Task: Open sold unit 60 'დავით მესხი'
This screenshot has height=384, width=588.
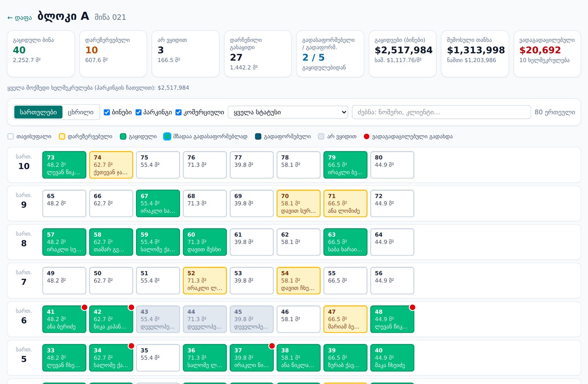Action: pos(205,242)
